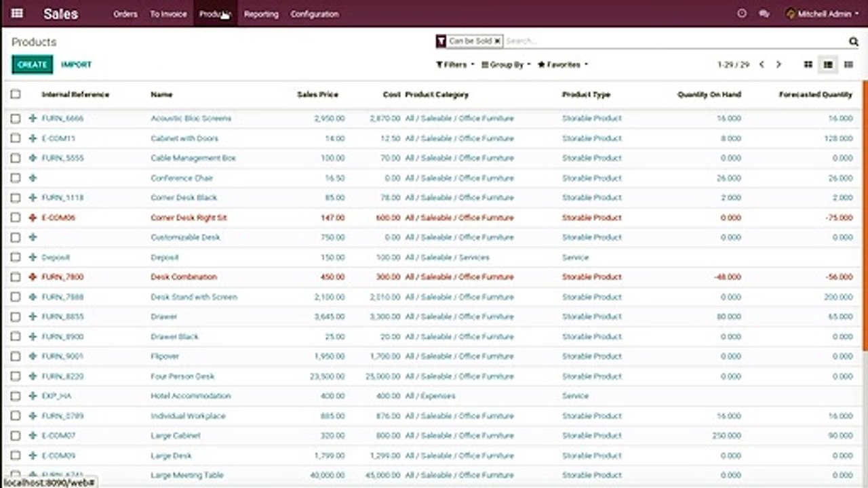
Task: Click the CREATE button
Action: 32,64
